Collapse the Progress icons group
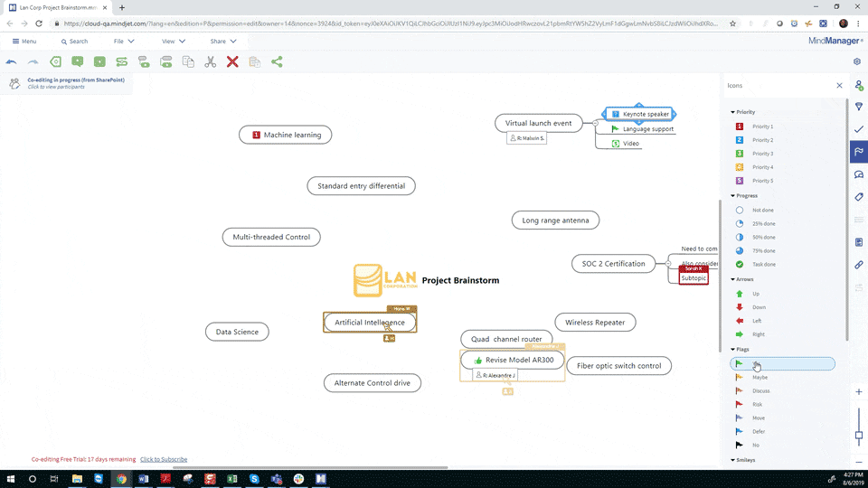Screen dimensions: 868x488 coord(732,196)
